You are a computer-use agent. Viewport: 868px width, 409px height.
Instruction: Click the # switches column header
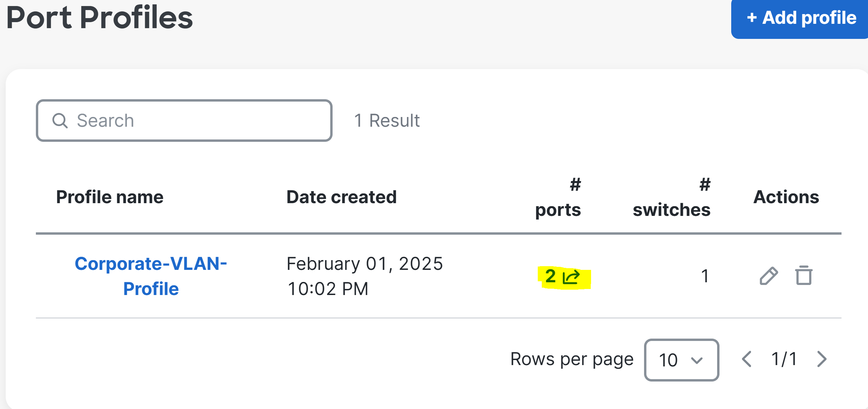click(672, 197)
